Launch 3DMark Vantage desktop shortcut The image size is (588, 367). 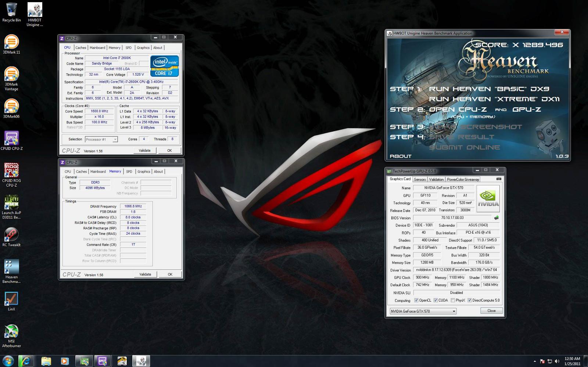pyautogui.click(x=11, y=79)
